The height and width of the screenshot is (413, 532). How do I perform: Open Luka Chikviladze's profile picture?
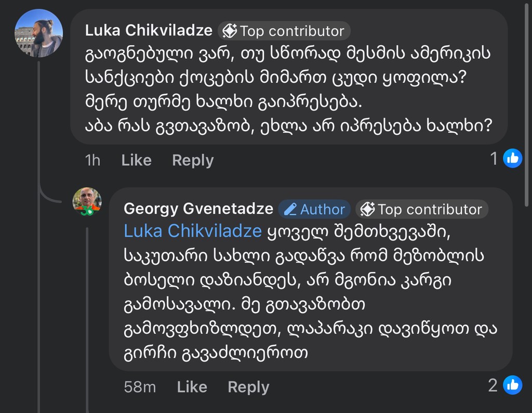[38, 33]
